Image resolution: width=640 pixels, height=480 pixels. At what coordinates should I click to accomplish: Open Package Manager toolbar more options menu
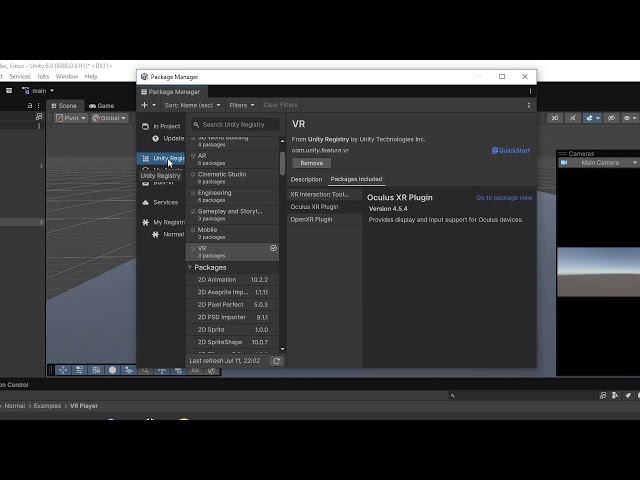click(529, 105)
